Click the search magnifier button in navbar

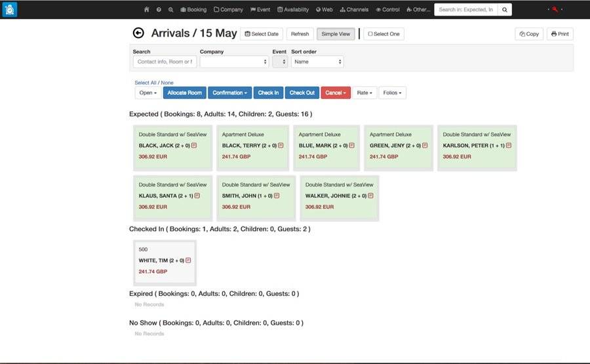pyautogui.click(x=504, y=10)
